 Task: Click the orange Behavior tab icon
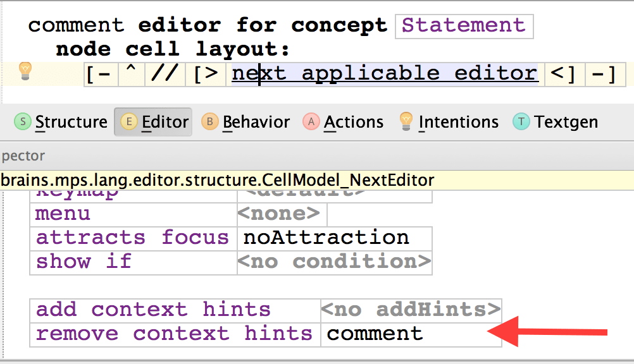coord(210,121)
